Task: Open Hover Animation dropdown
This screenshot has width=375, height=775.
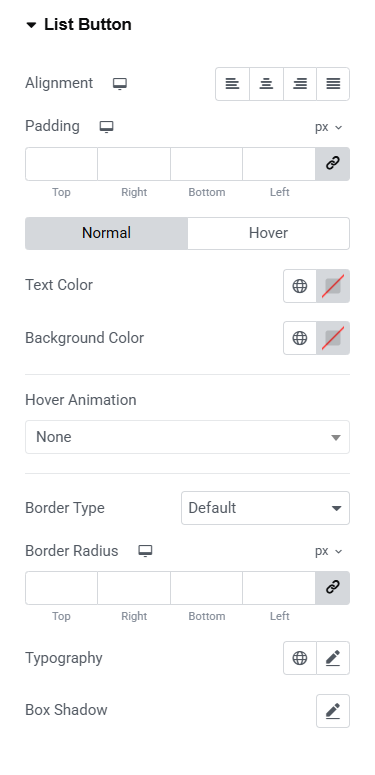Action: coord(187,437)
